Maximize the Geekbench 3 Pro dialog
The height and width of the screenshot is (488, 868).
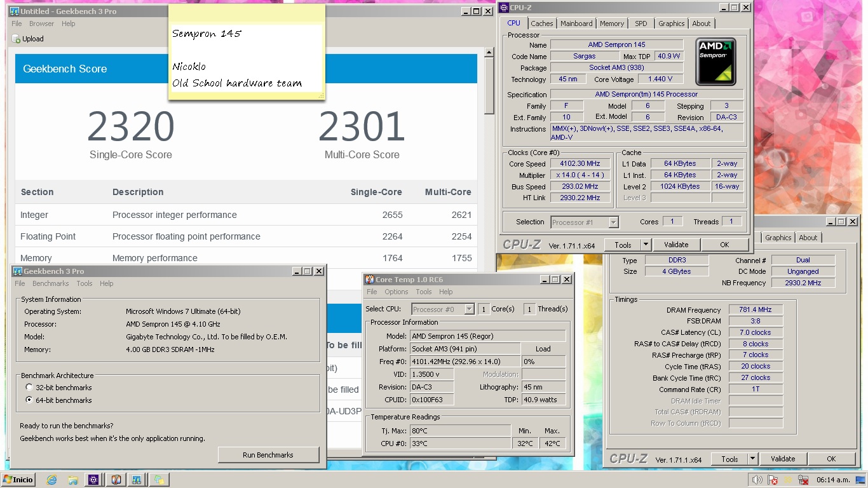308,271
